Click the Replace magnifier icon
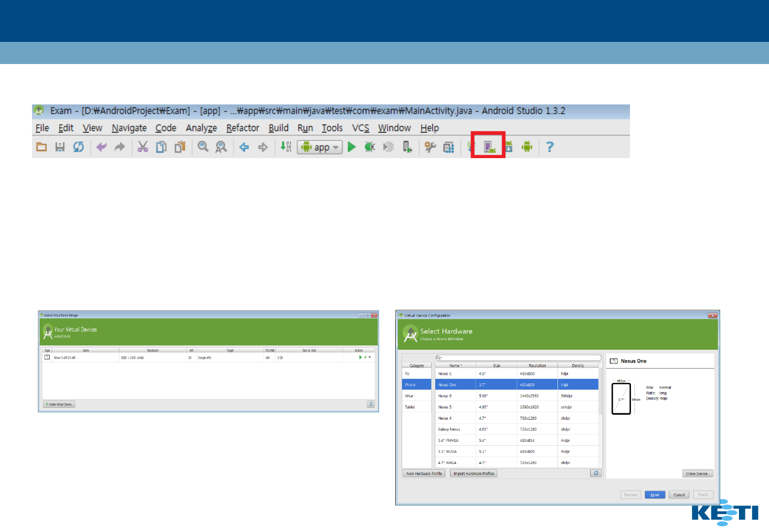 [221, 147]
